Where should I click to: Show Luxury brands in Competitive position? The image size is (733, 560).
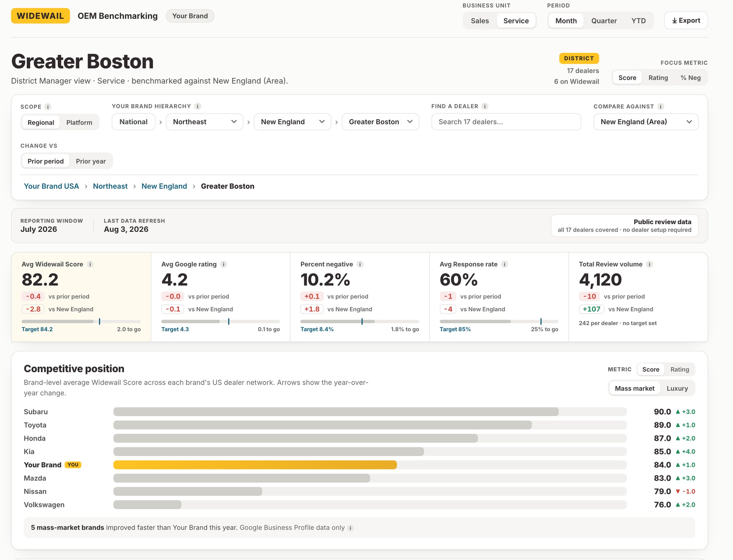(677, 388)
